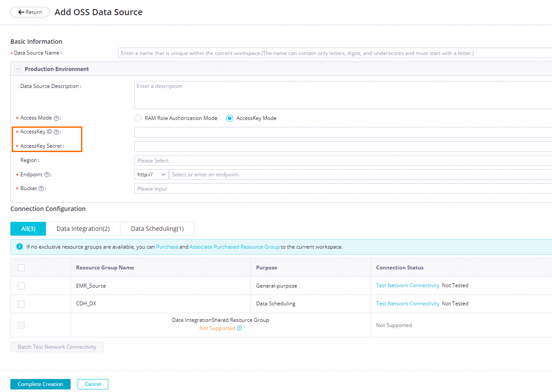The width and height of the screenshot is (552, 392).
Task: Switch to the Data Integration(2) tab
Action: tap(83, 229)
